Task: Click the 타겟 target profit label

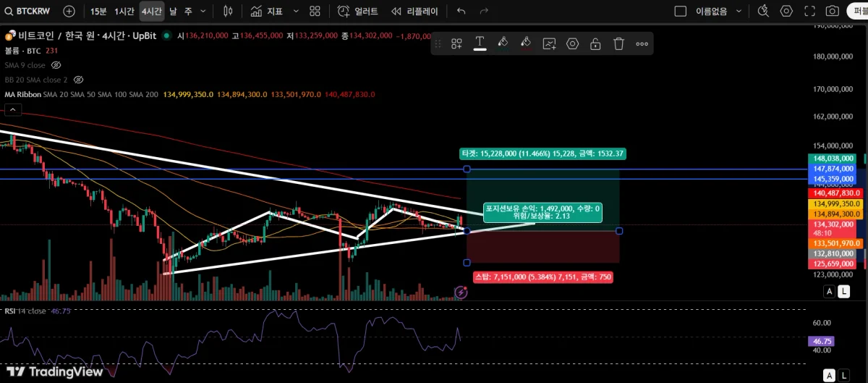Action: click(x=542, y=153)
